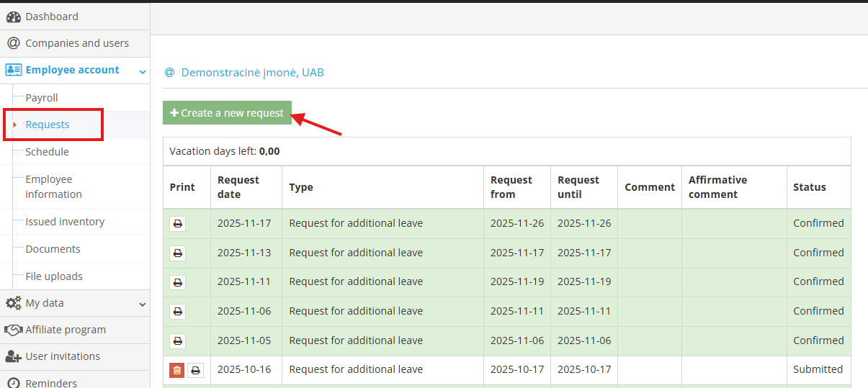Print the request dated 2025-11-13
The width and height of the screenshot is (868, 388).
coord(178,253)
